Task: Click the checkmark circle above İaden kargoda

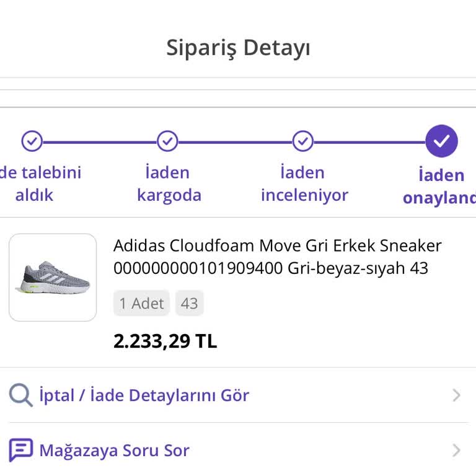Action: pyautogui.click(x=167, y=141)
